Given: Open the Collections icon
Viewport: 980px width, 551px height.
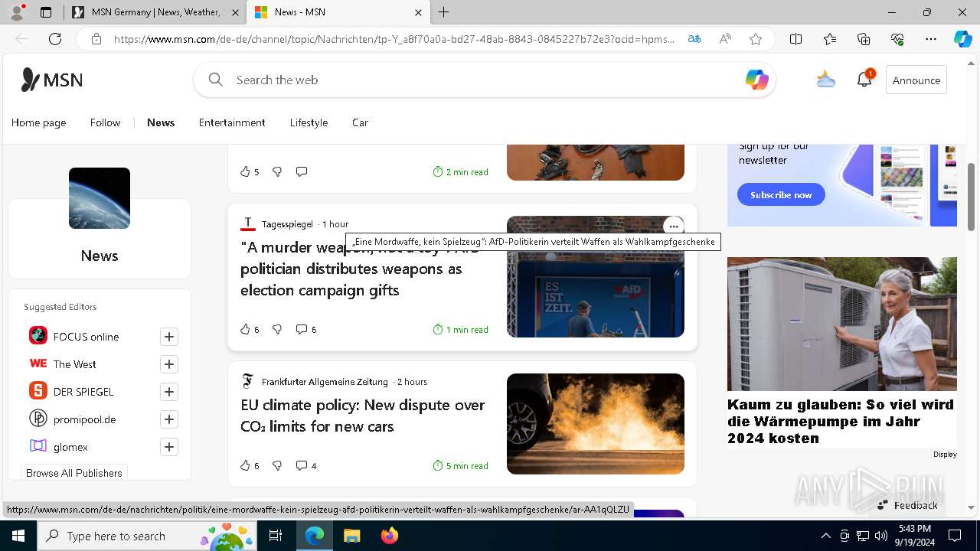Looking at the screenshot, I should tap(864, 39).
